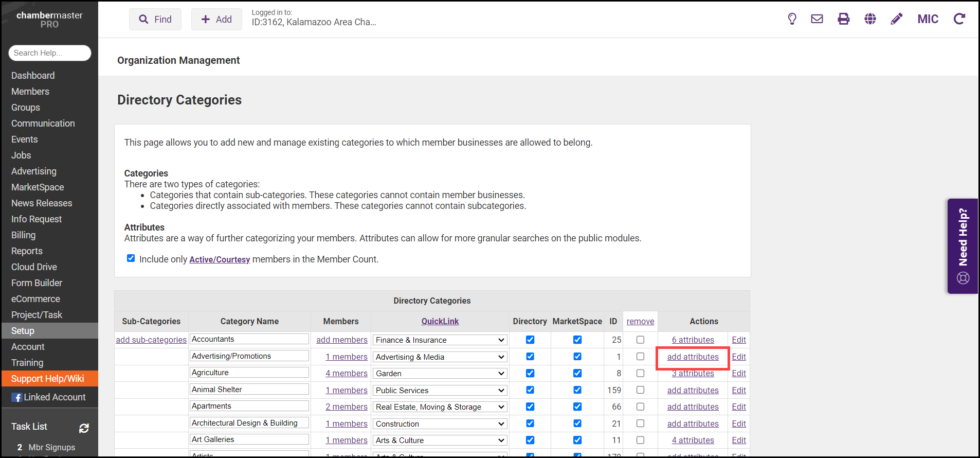Screen dimensions: 980x458
Task: Click the lightbulb icon in the header
Action: 792,19
